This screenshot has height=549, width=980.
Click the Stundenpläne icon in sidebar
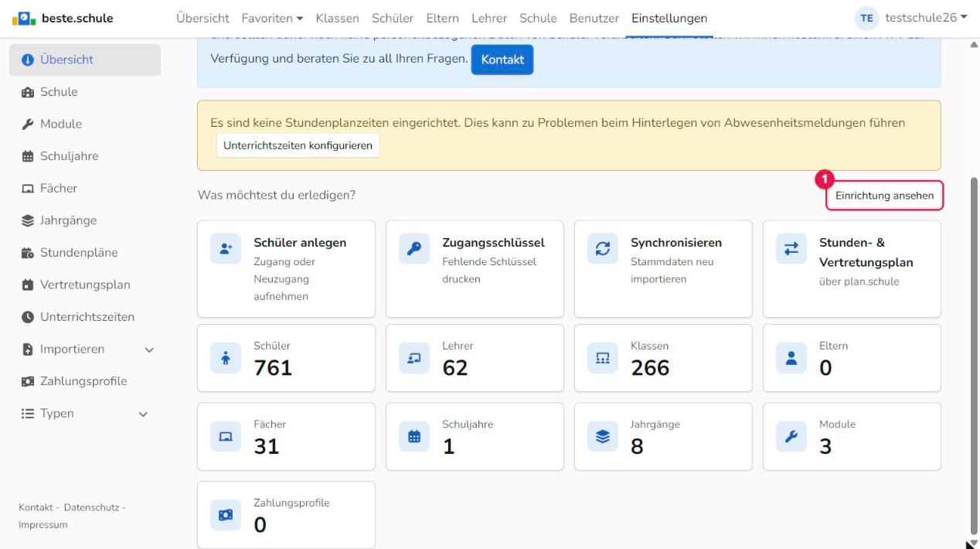(28, 253)
